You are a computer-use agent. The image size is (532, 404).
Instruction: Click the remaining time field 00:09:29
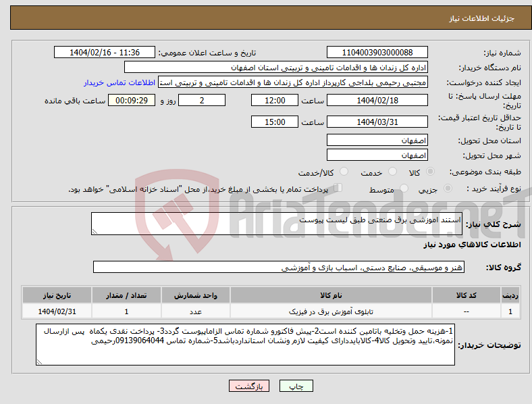coord(132,100)
